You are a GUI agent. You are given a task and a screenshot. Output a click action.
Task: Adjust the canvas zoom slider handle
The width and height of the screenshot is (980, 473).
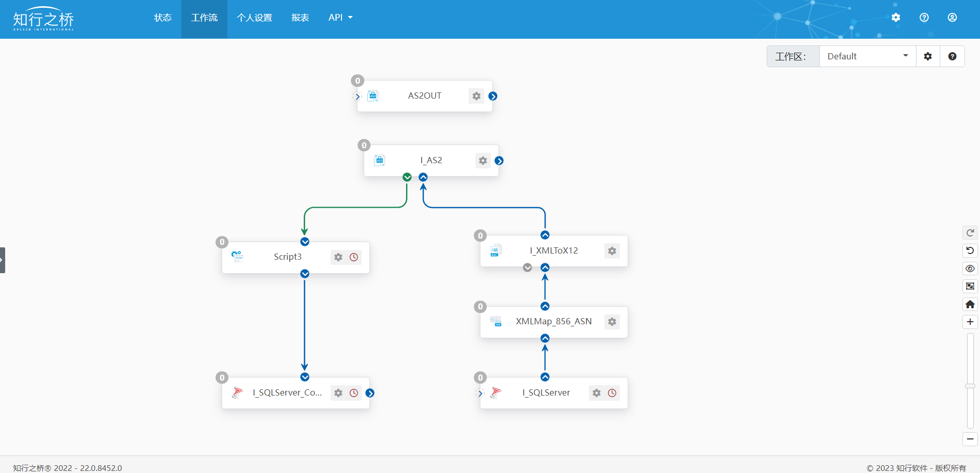pyautogui.click(x=970, y=386)
